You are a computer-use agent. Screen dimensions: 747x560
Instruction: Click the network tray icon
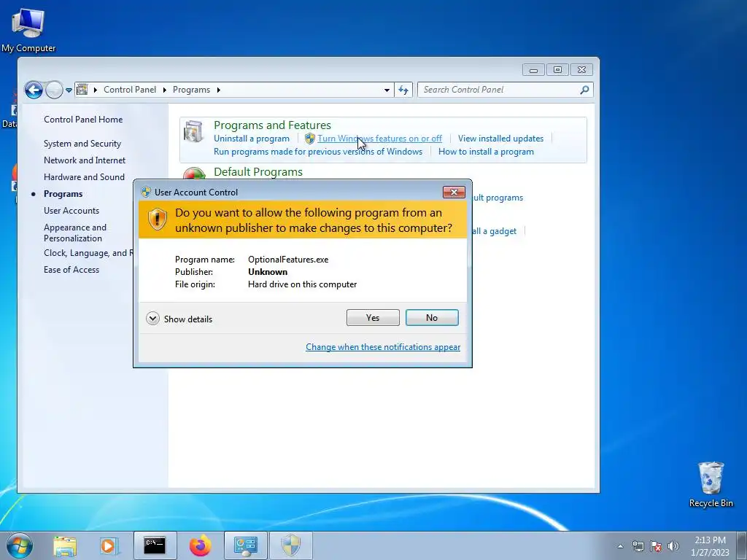point(638,546)
